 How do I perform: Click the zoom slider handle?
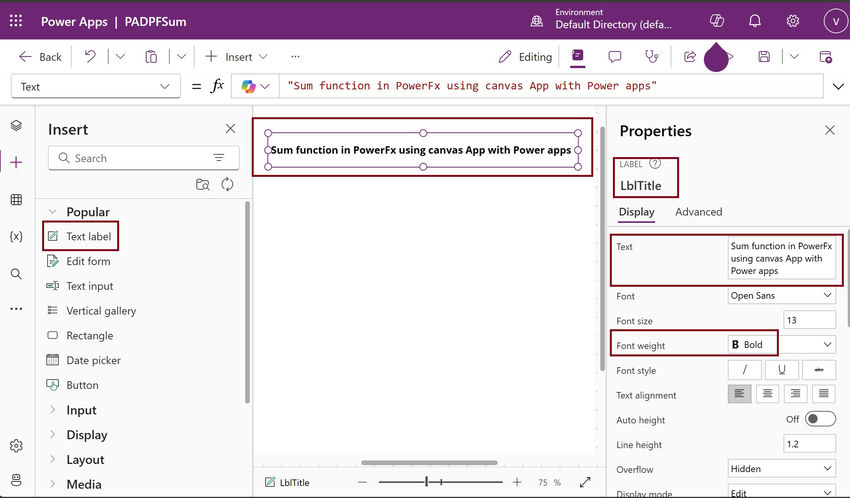click(427, 481)
